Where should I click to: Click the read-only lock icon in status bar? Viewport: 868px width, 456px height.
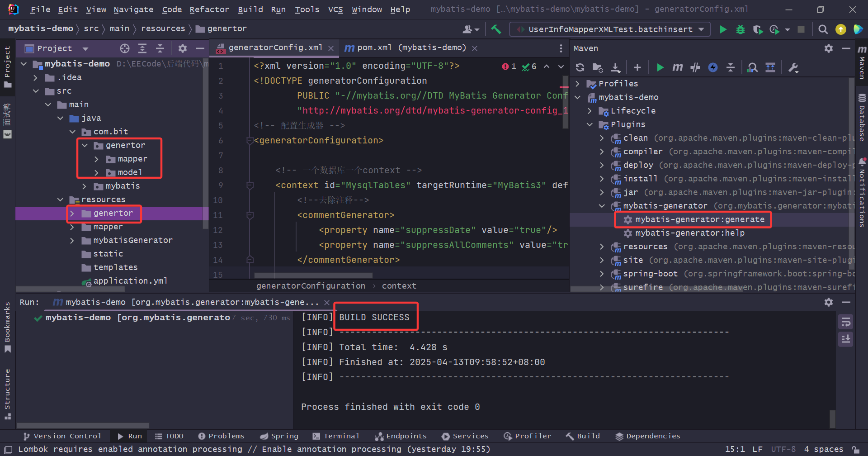point(856,449)
